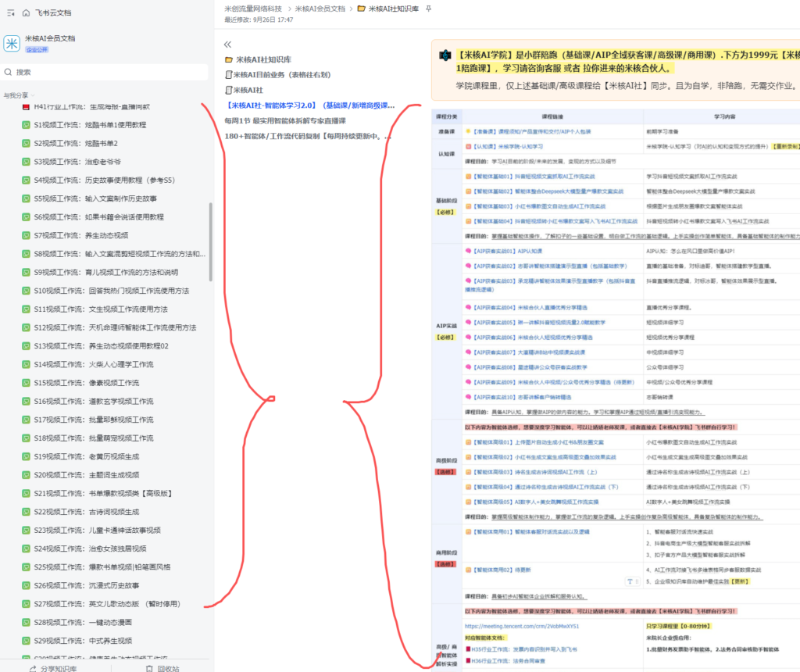Viewport: 800px width, 672px height.
Task: Collapse the left sidebar via top-left toggle icon
Action: click(x=9, y=13)
